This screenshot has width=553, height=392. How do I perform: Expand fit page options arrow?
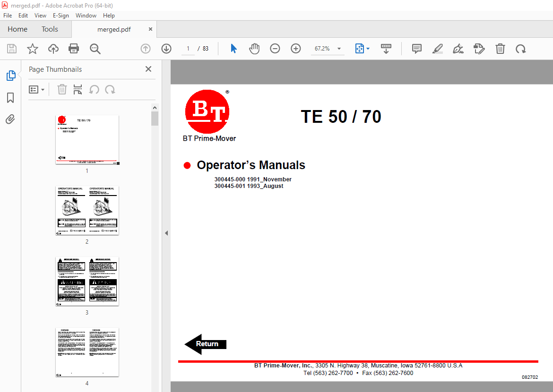368,49
